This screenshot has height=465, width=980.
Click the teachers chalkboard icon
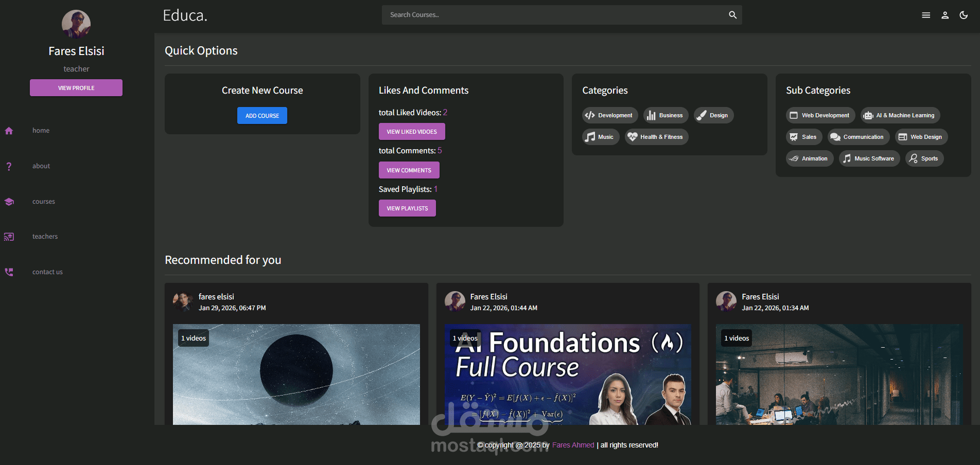point(9,237)
